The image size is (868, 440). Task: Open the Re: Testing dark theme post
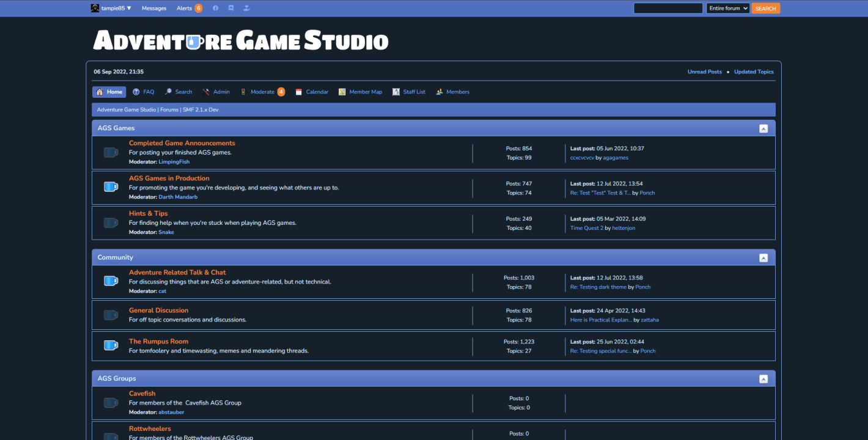[598, 287]
